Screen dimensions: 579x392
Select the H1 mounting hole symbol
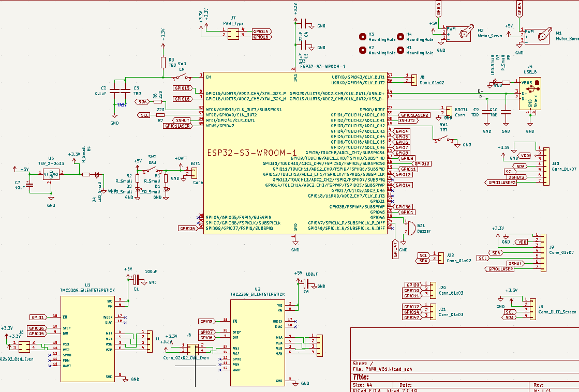pos(400,50)
